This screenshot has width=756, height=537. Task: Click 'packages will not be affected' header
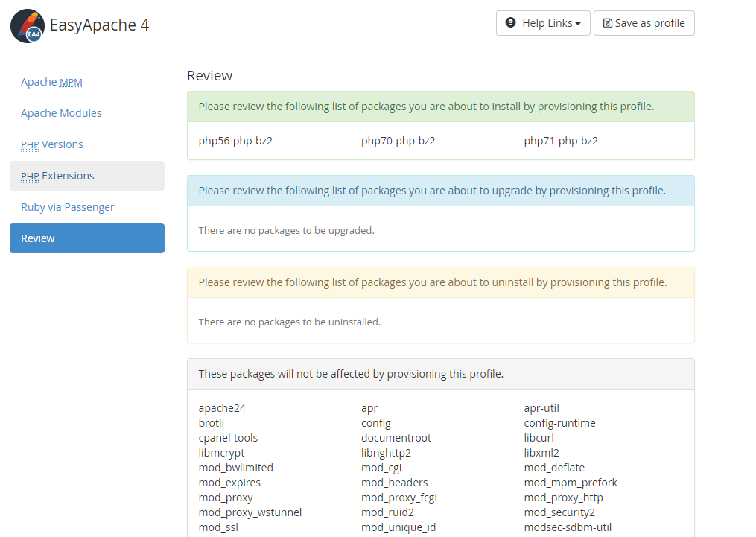tap(351, 374)
